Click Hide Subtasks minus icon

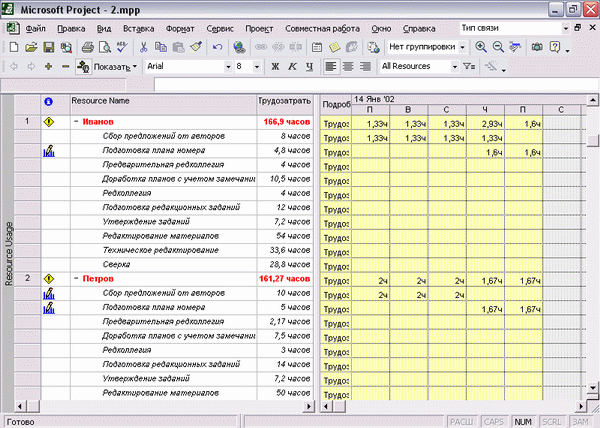[66, 67]
